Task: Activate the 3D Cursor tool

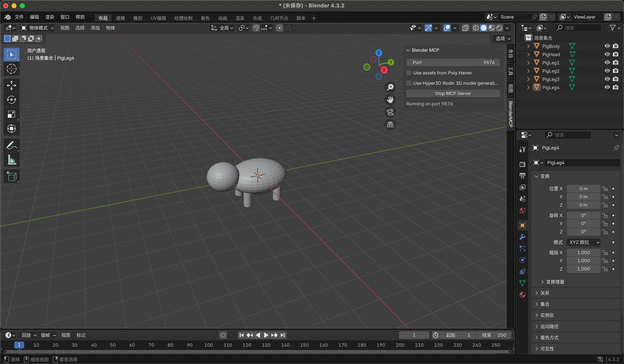Action: [11, 69]
